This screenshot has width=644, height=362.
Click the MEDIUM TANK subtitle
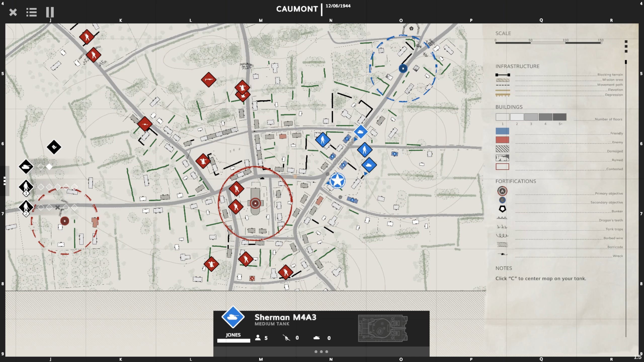[272, 324]
